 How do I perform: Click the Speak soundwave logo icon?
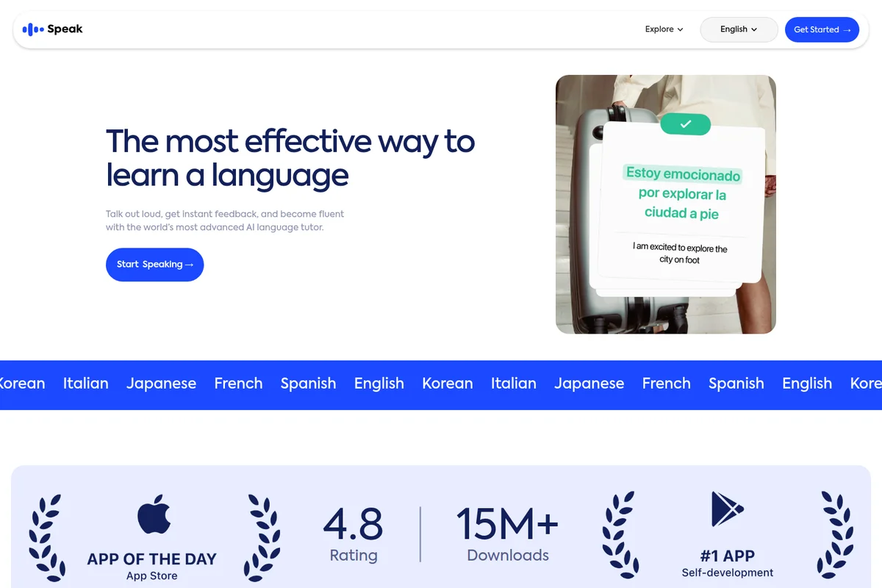32,29
